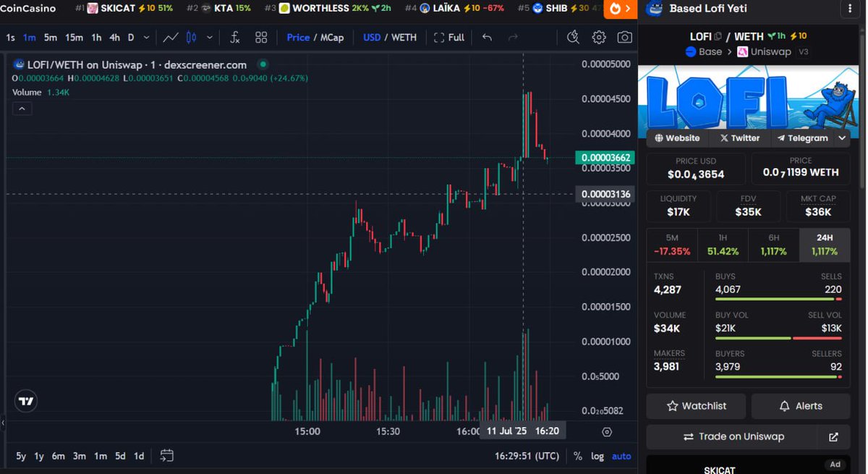Select the 1h timeframe

coord(96,38)
